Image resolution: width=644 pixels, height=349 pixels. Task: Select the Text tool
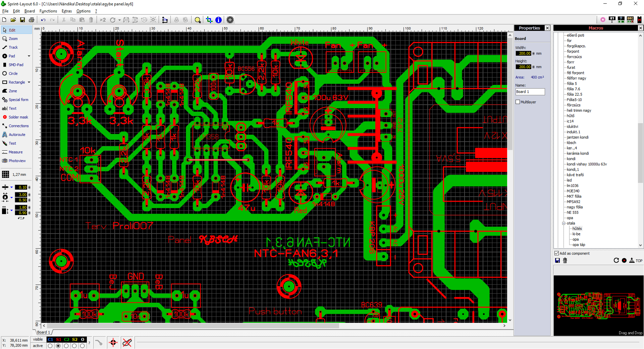pos(16,108)
